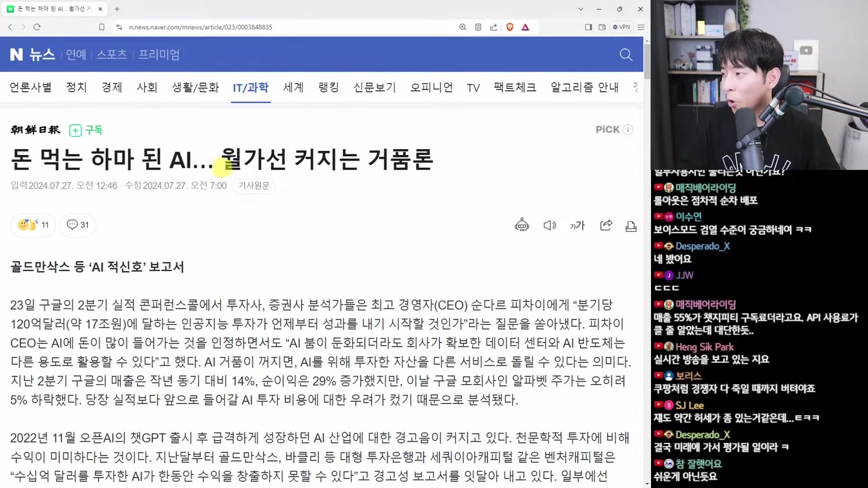Screen dimensions: 868x488
Task: Click the Naver N logo
Action: (16, 55)
